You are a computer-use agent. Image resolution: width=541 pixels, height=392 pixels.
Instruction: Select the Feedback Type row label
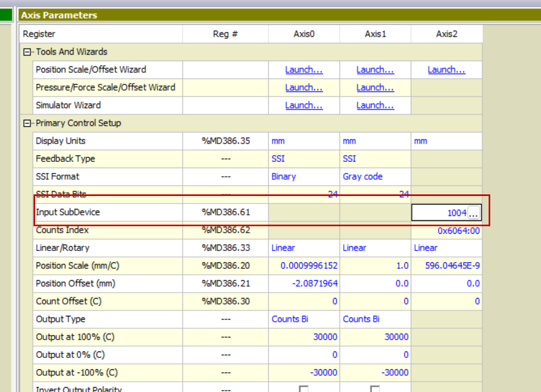[65, 159]
